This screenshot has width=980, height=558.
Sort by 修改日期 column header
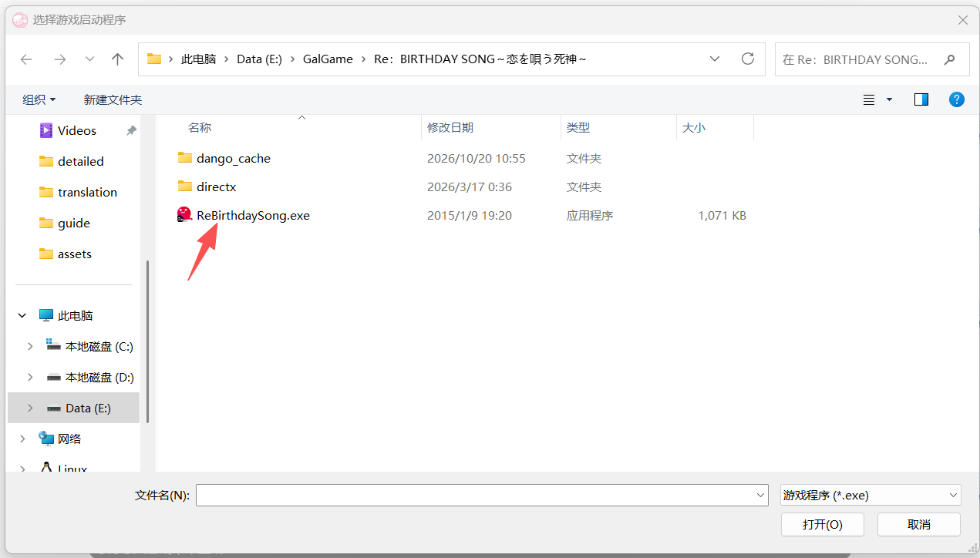tap(450, 127)
